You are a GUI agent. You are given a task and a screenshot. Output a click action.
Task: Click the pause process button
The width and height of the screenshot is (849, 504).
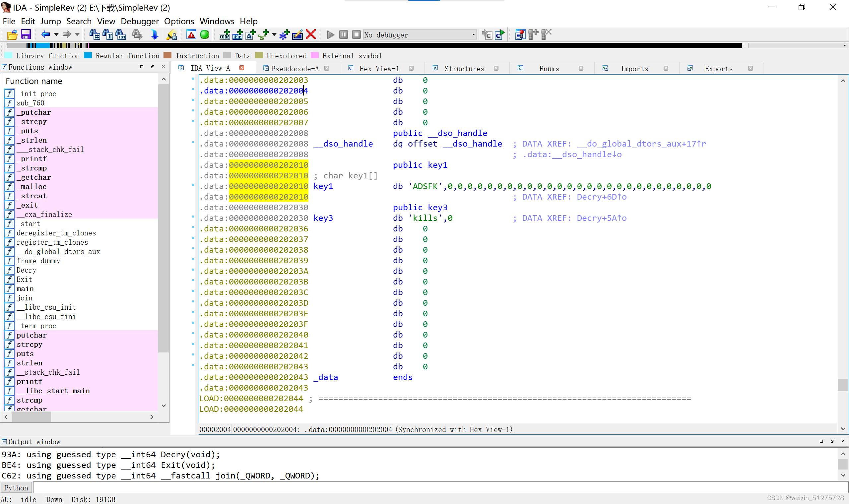(343, 34)
